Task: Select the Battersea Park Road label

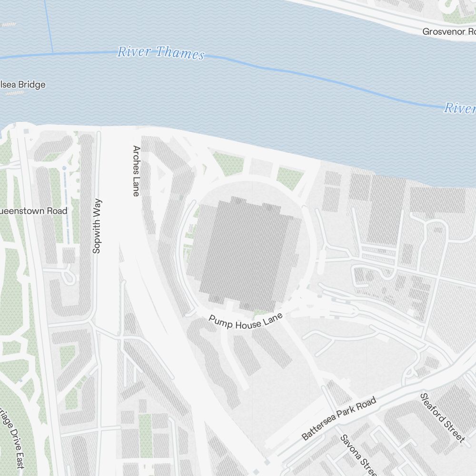Action: coord(339,418)
